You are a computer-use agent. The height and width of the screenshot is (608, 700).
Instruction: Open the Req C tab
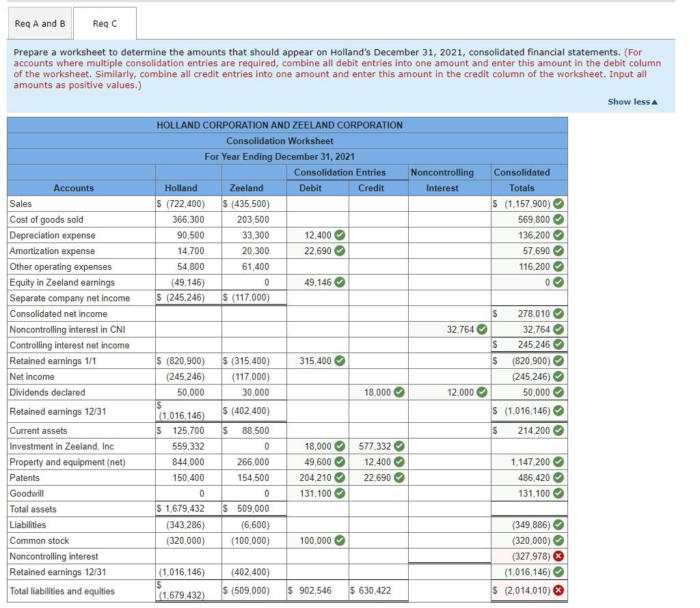(x=104, y=23)
